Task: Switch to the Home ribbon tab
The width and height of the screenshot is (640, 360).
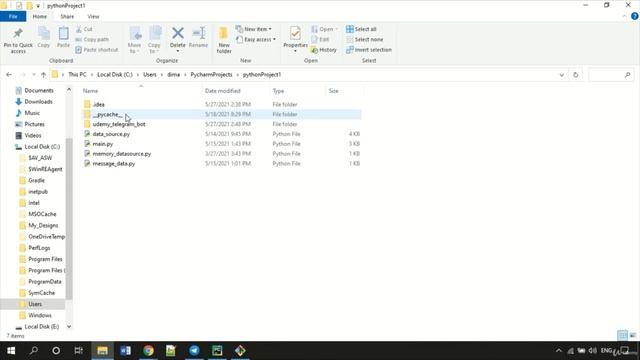Action: (x=40, y=16)
